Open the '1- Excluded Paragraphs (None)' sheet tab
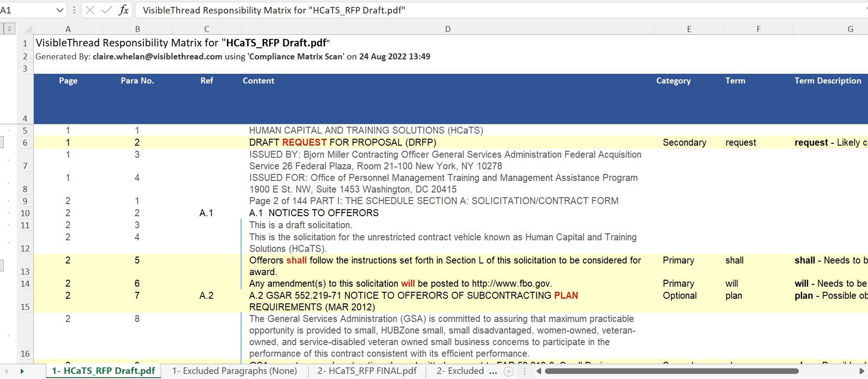The height and width of the screenshot is (379, 868). click(234, 371)
